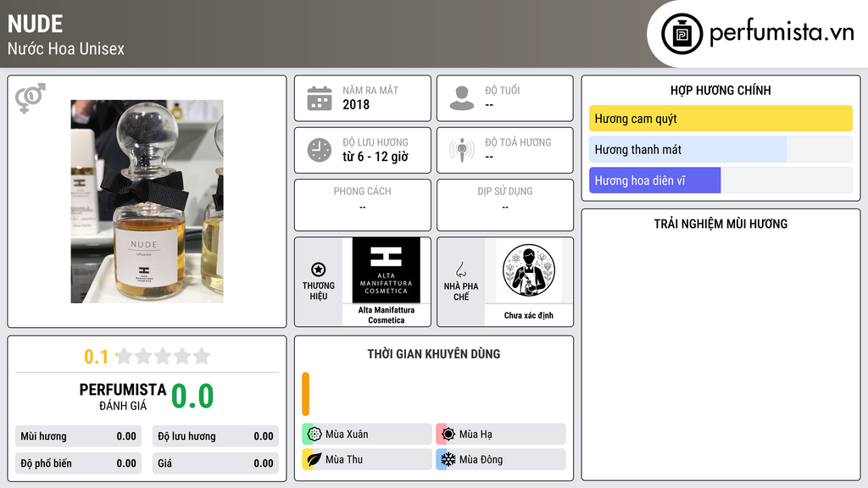Click the star badge brand icon
Screen dimensions: 868x488
[319, 269]
